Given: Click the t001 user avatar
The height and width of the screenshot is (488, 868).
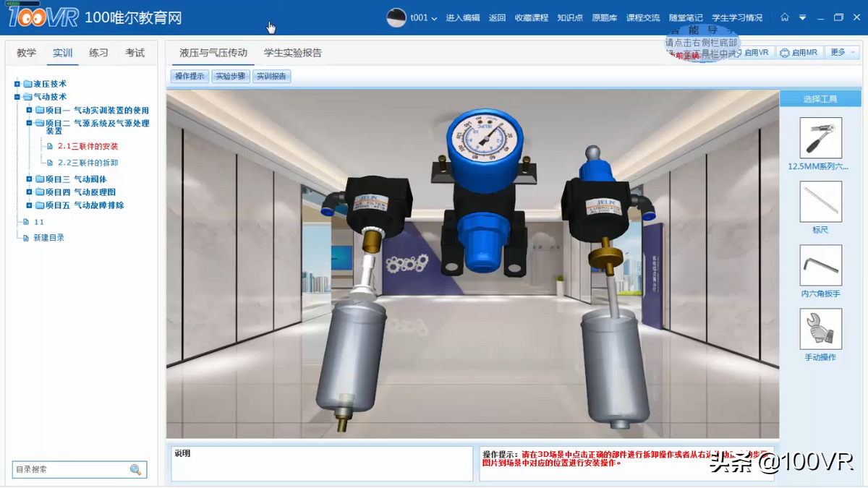Looking at the screenshot, I should coord(396,18).
